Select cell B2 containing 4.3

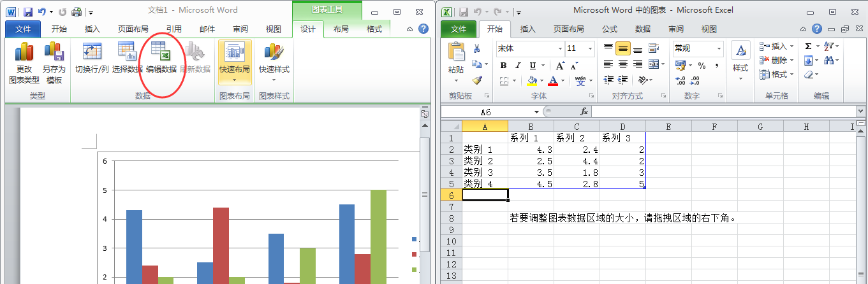point(531,149)
